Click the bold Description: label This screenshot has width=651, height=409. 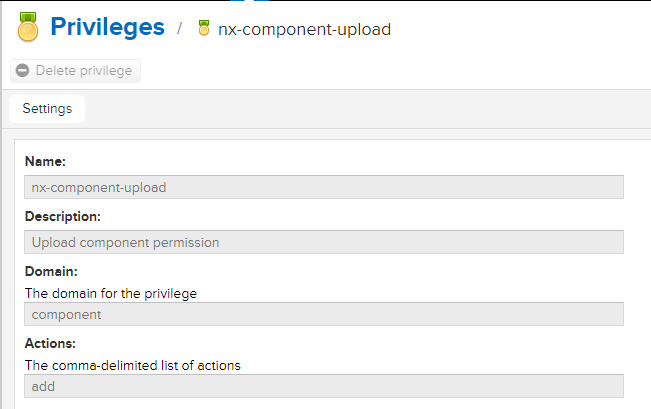pos(62,216)
